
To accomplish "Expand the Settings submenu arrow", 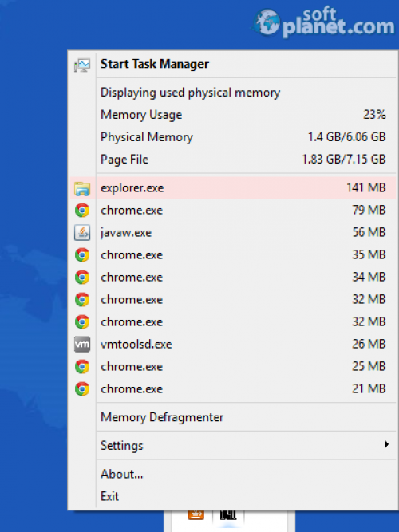I will pos(386,444).
